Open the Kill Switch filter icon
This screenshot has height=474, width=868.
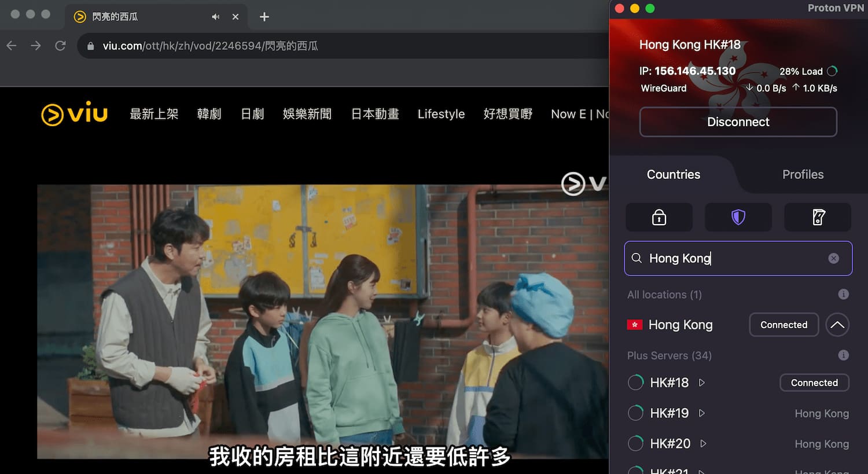817,217
